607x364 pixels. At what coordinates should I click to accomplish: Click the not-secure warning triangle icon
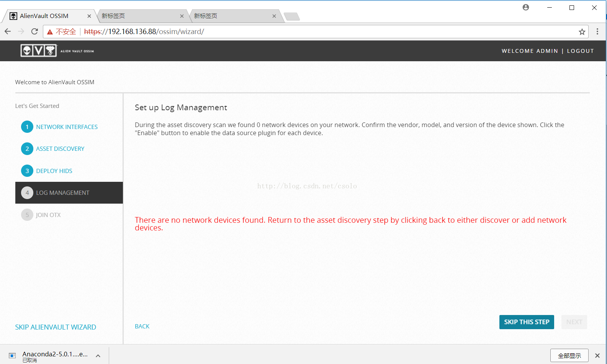click(x=50, y=32)
